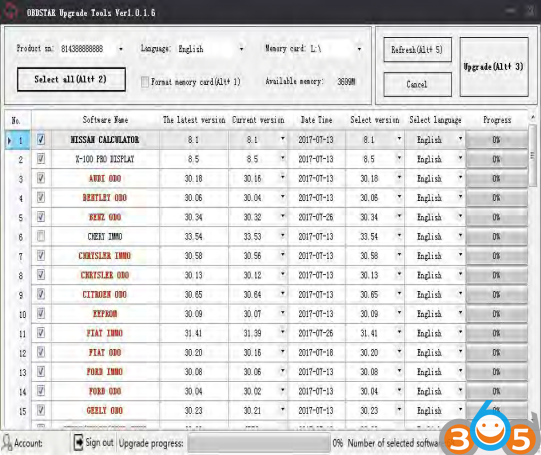Select the FIAT ODO software name

(105, 352)
